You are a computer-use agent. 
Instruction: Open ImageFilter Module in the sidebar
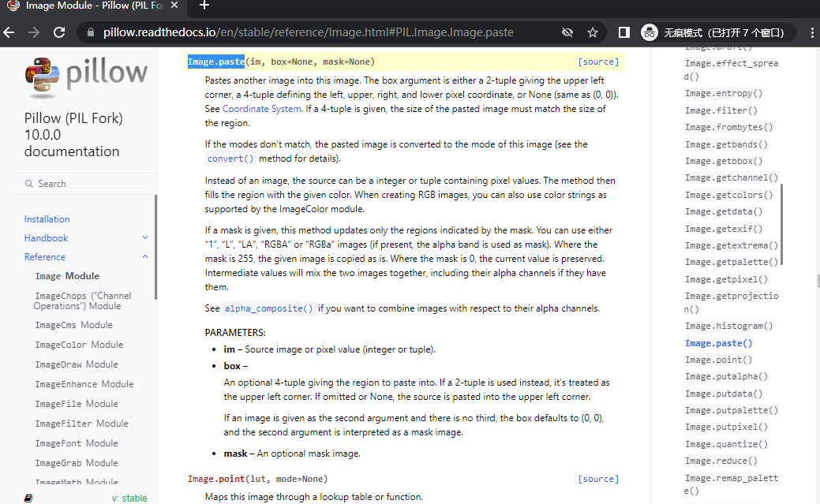tap(81, 424)
